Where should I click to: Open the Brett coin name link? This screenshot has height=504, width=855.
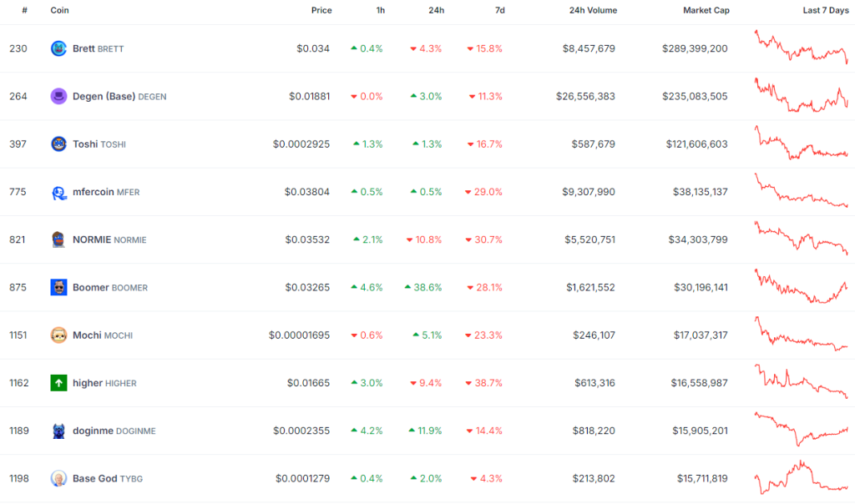click(83, 48)
